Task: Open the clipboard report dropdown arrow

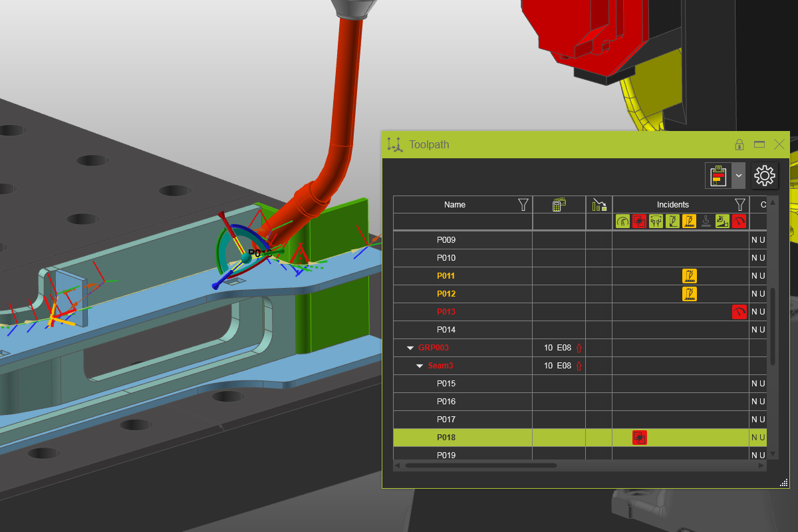Action: [739, 176]
